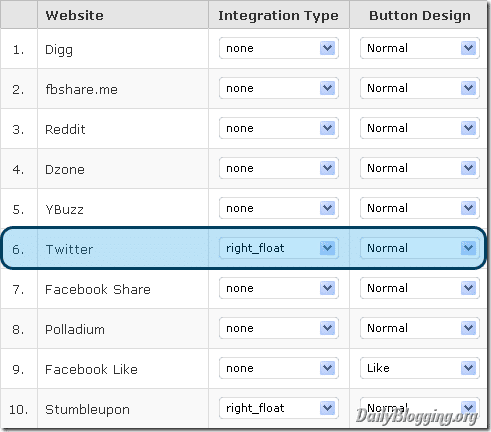Click the Website column header
The width and height of the screenshot is (491, 432).
pos(74,15)
